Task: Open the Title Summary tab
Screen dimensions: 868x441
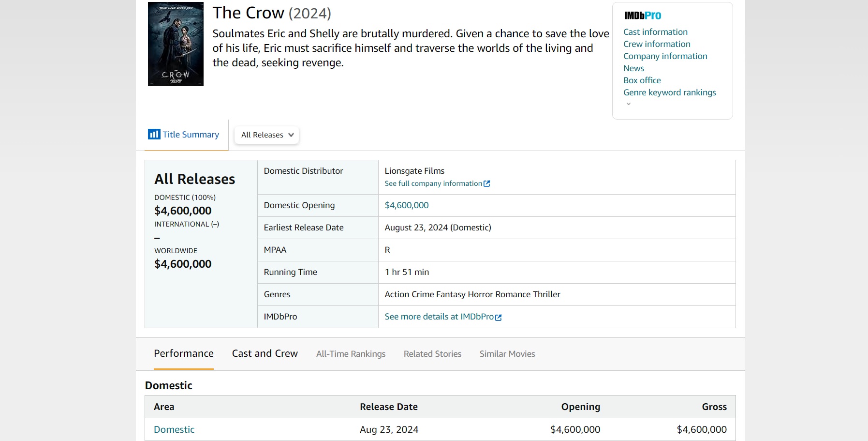Action: coord(191,135)
